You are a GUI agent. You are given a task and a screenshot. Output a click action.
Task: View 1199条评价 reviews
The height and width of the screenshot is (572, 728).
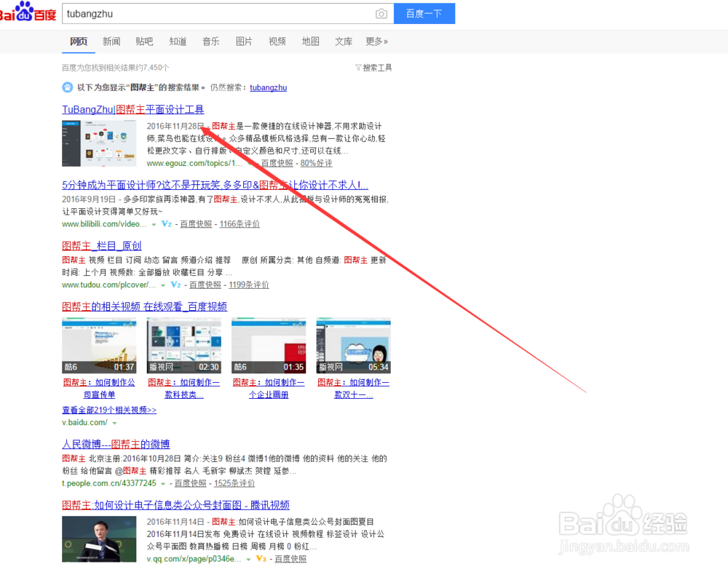click(249, 285)
